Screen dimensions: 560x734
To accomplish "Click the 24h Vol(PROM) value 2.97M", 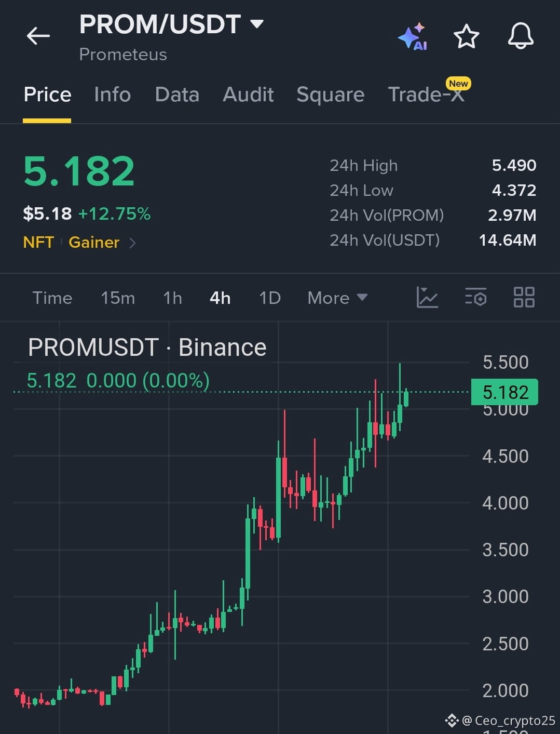I will pyautogui.click(x=512, y=215).
